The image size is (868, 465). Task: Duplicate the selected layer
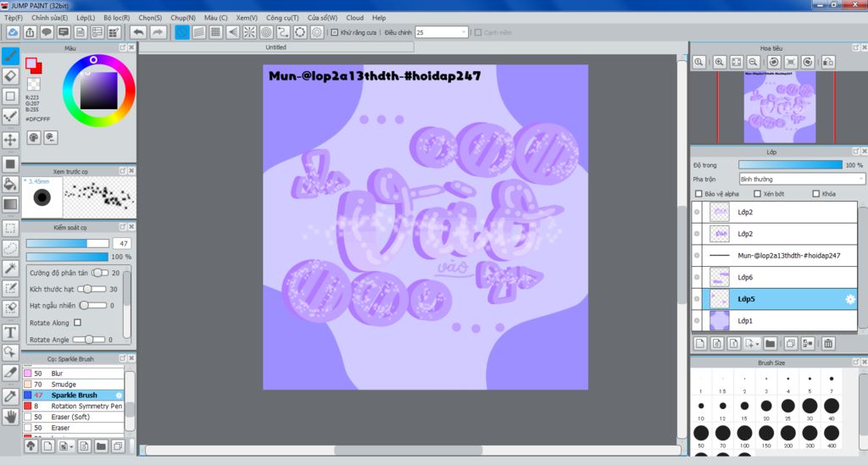(791, 343)
